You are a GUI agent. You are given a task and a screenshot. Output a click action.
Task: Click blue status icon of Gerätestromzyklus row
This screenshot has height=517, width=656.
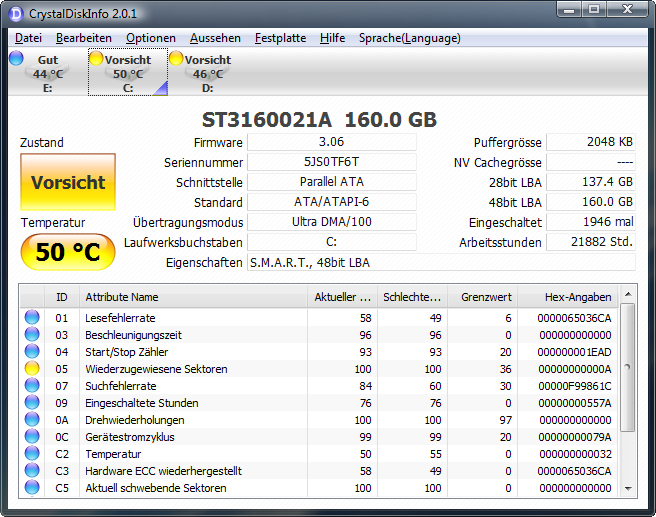click(x=32, y=436)
